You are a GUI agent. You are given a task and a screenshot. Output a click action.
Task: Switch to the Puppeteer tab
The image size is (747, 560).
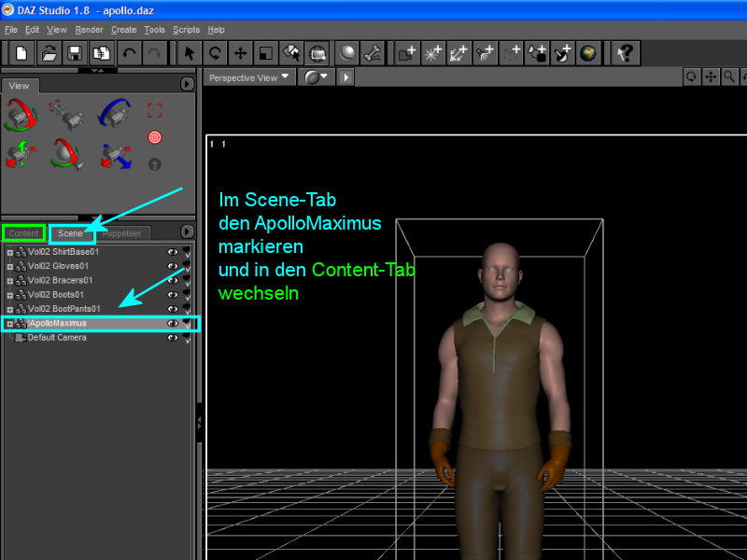(122, 233)
